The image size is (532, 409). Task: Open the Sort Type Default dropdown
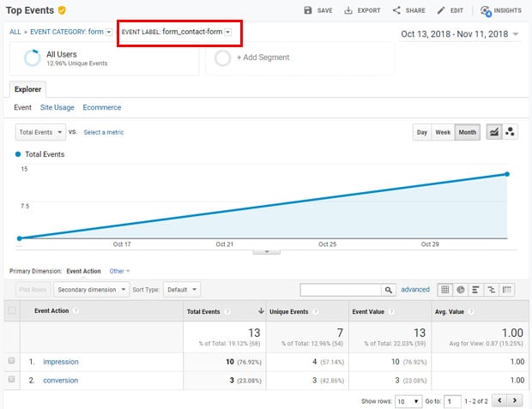[182, 290]
